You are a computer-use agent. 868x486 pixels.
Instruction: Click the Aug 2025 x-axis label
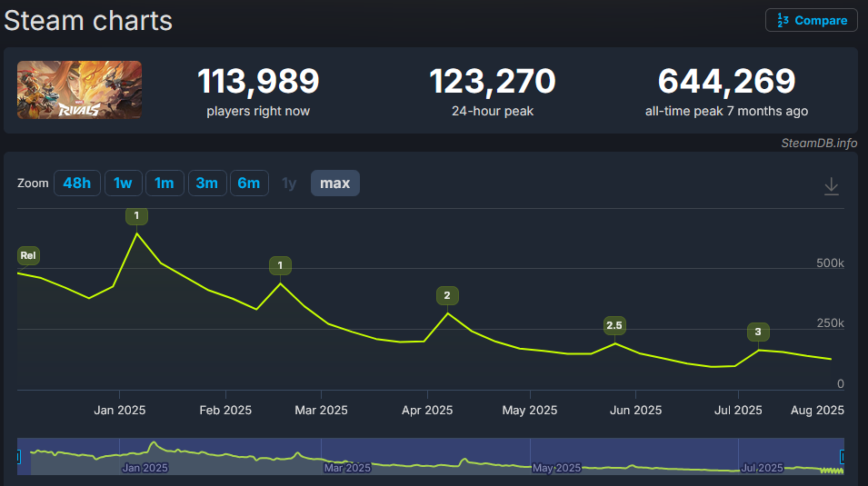pyautogui.click(x=817, y=411)
